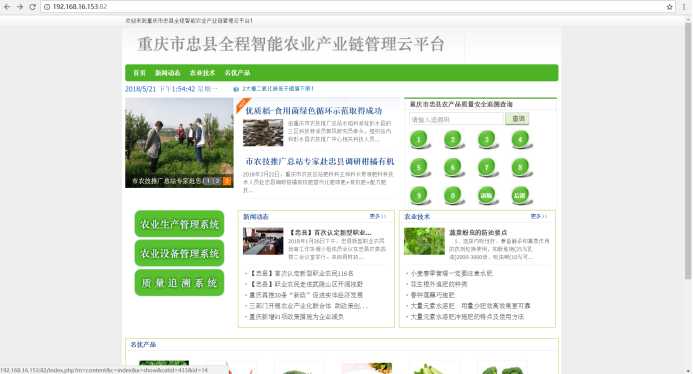Tap keypad digit 9
This screenshot has width=693, height=374.
click(x=419, y=195)
